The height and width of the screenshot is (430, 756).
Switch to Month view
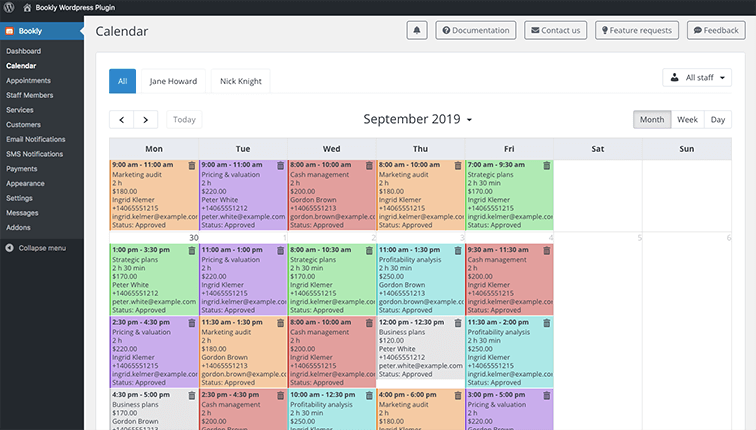pyautogui.click(x=652, y=120)
